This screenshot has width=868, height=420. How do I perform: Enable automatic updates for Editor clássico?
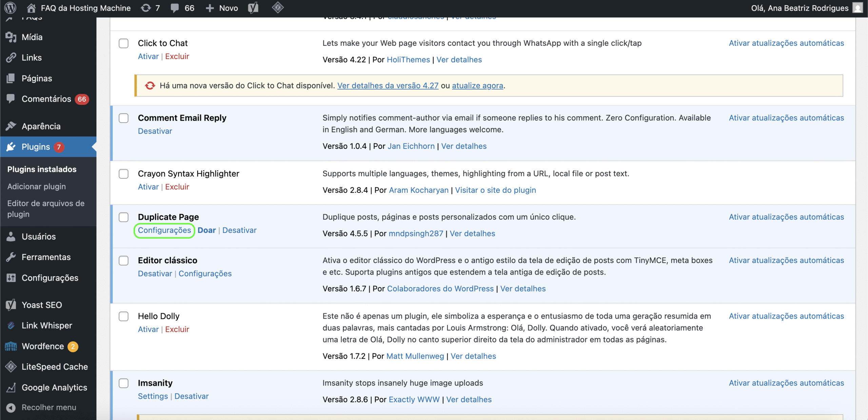click(786, 260)
